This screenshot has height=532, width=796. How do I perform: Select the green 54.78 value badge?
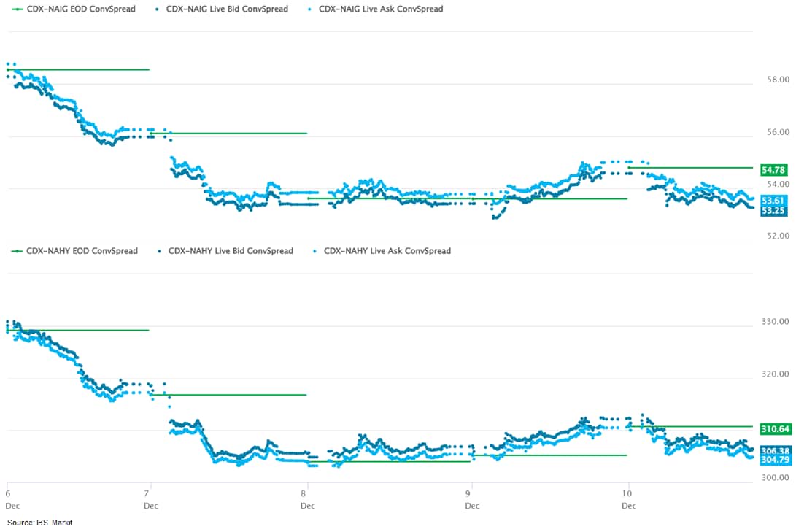(773, 169)
